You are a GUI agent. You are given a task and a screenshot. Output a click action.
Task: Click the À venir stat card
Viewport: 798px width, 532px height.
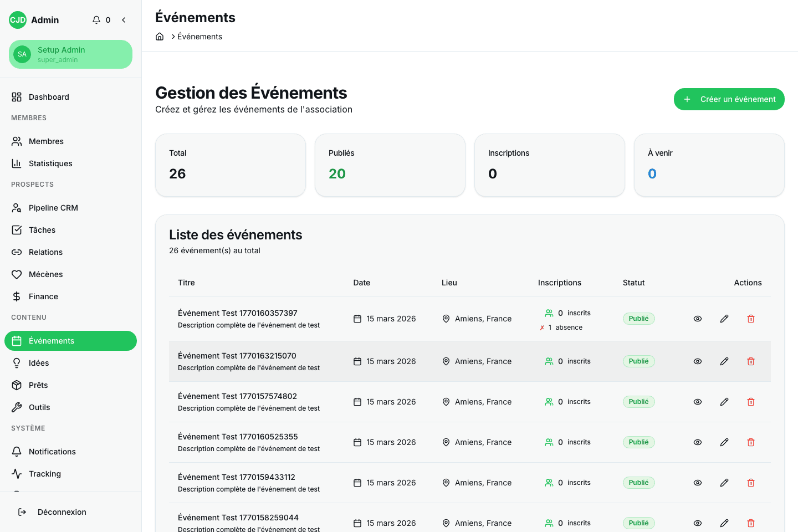pos(709,165)
